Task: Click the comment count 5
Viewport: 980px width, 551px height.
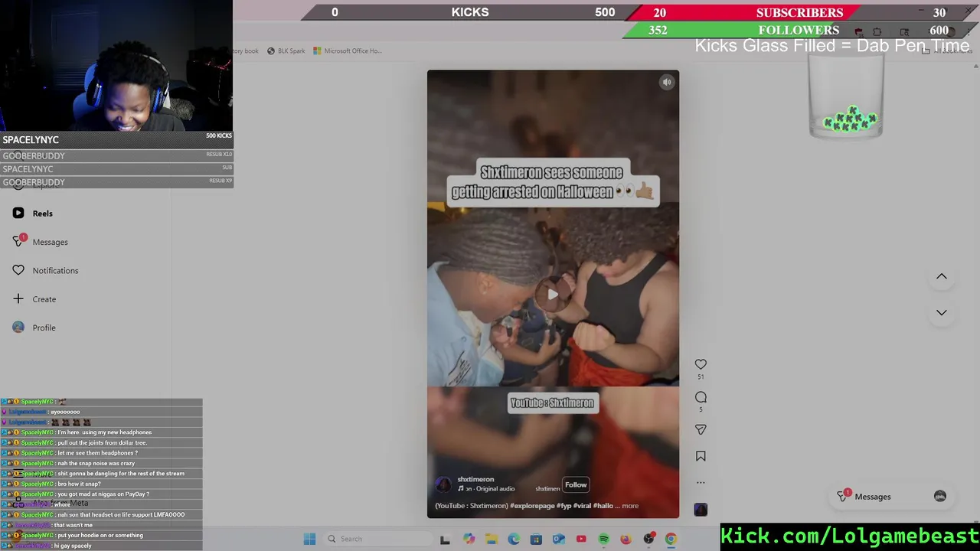Action: point(701,409)
